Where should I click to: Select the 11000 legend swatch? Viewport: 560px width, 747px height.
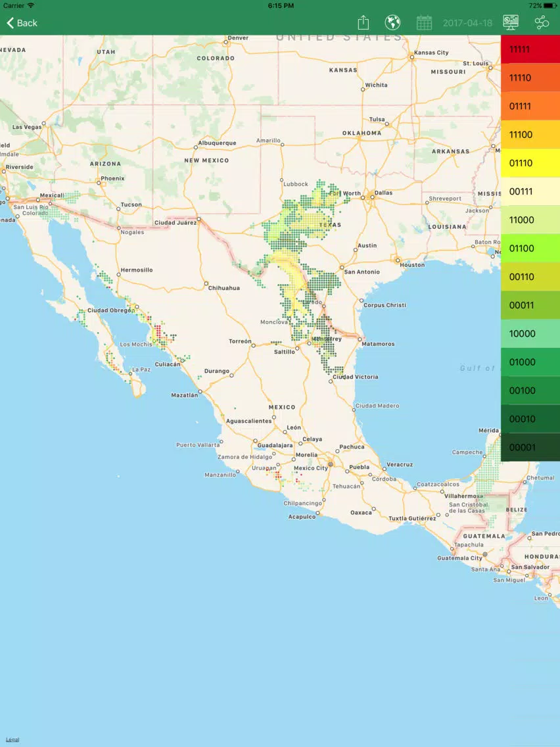(x=530, y=220)
